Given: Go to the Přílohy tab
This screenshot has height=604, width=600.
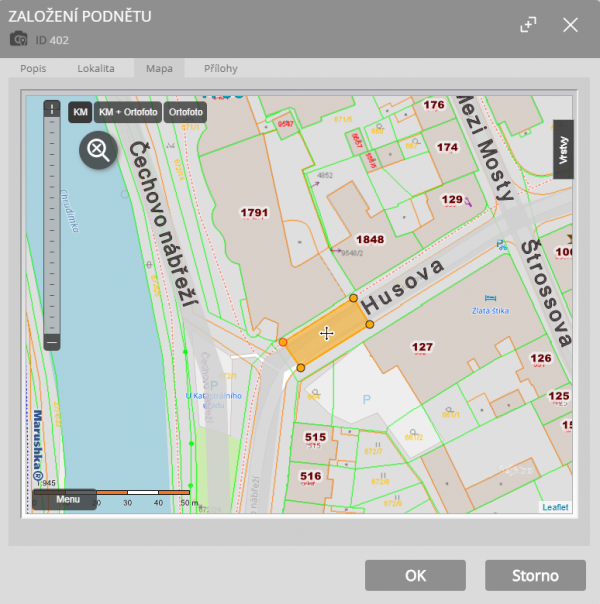Looking at the screenshot, I should pos(221,69).
